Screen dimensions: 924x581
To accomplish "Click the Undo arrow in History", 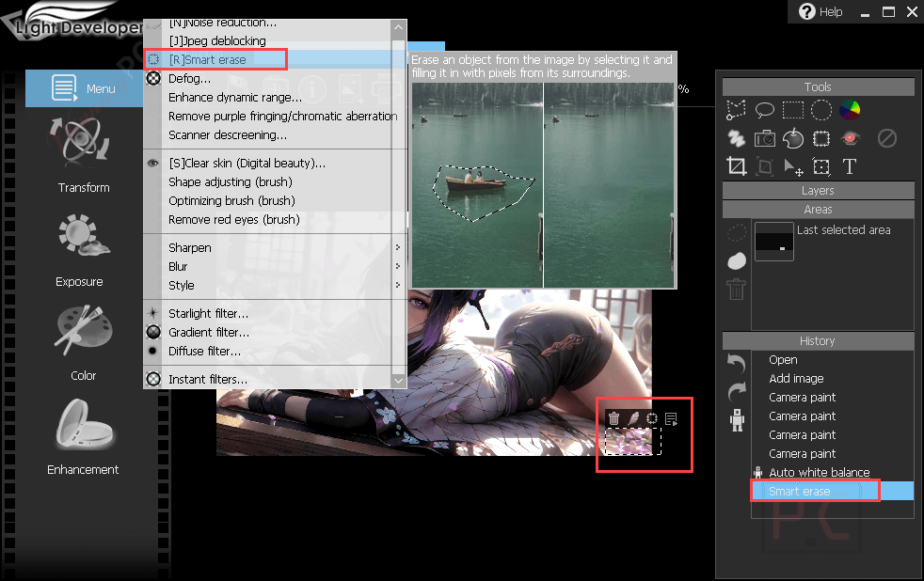I will 737,363.
